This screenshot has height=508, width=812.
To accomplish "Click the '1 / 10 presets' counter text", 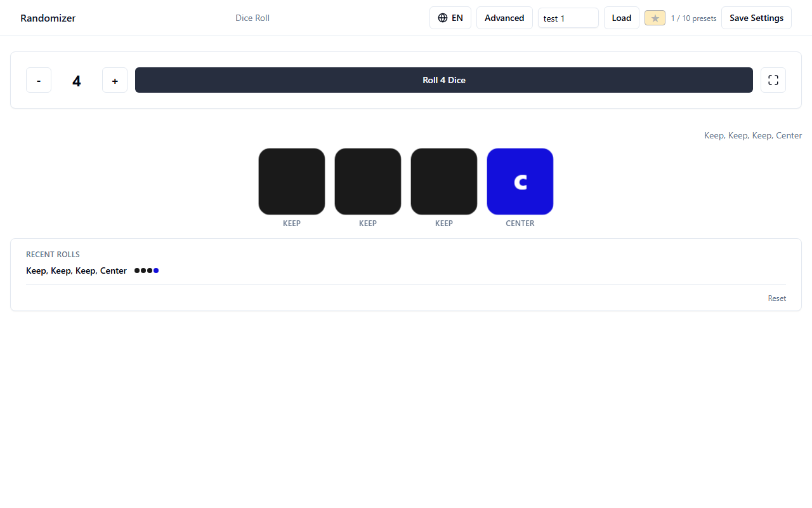I will [693, 18].
